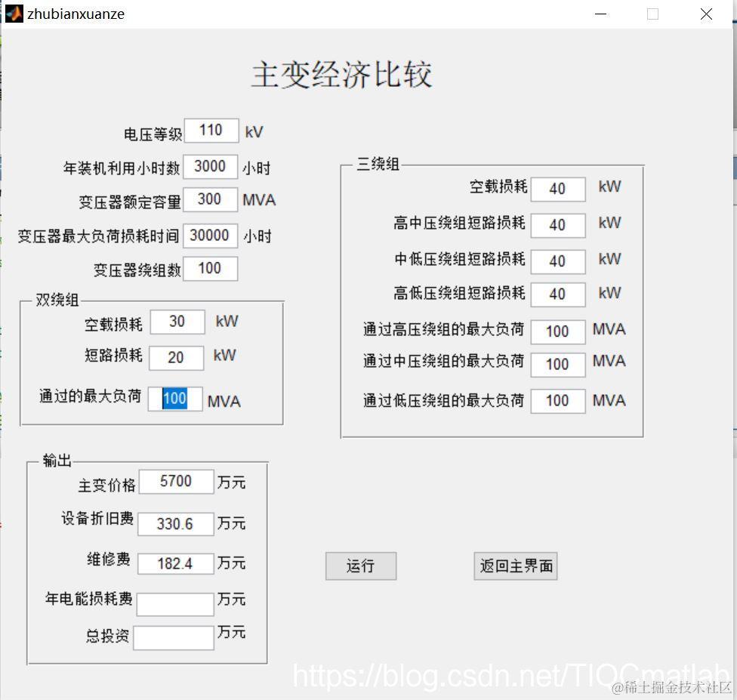Select the max load loss time (变压器最大负荷损耗时间) field
The image size is (737, 700).
(210, 235)
